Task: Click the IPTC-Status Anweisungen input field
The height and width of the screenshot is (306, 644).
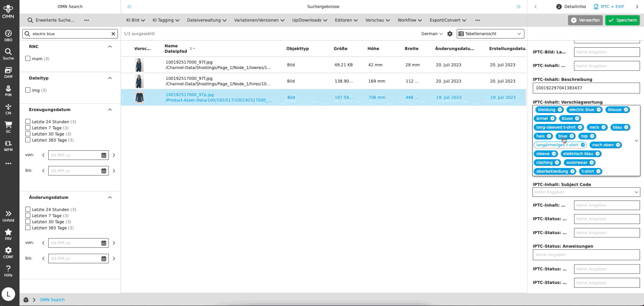Action: point(586,255)
